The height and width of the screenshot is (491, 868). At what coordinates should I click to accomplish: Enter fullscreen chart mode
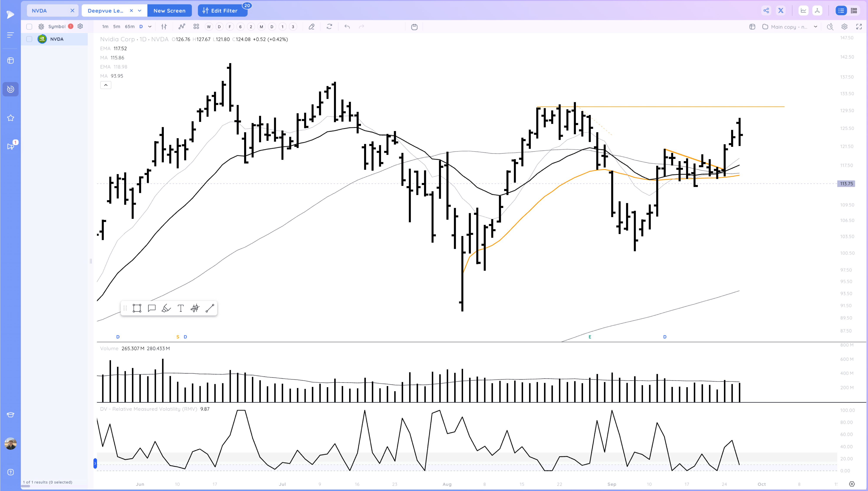point(858,27)
